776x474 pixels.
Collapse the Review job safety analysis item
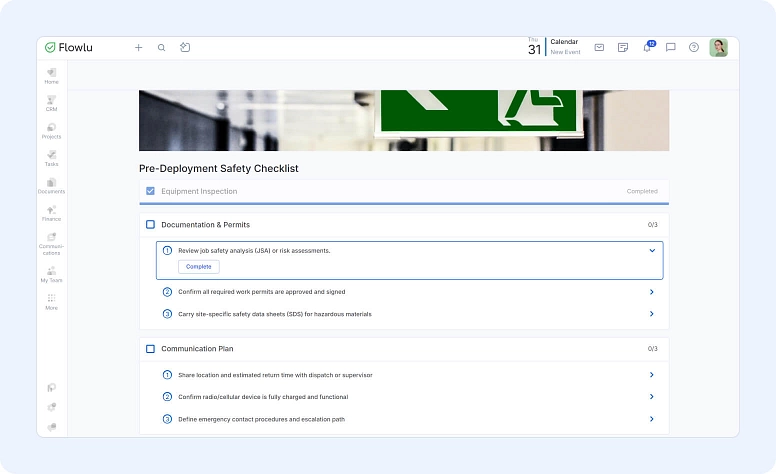pyautogui.click(x=652, y=251)
